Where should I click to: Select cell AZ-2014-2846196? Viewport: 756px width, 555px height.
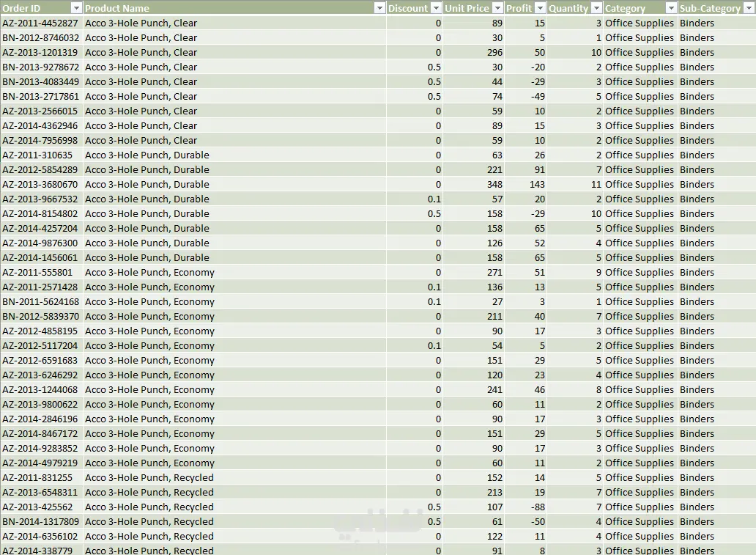pos(40,419)
